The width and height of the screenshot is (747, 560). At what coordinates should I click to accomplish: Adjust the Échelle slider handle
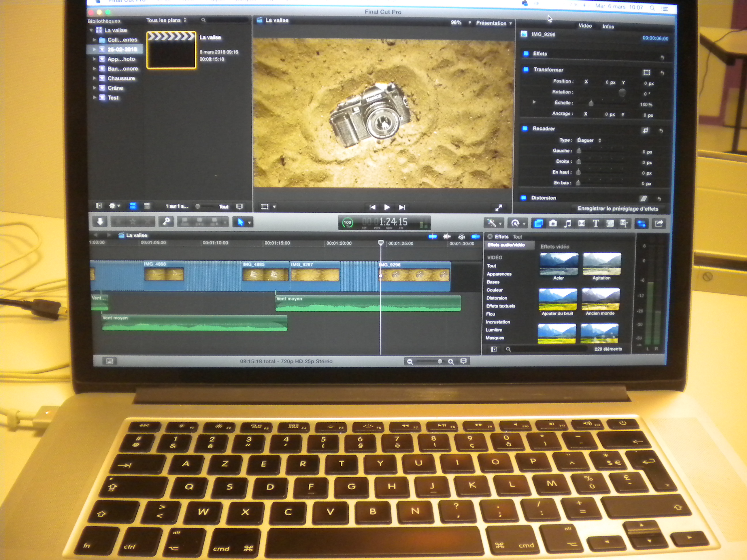click(x=591, y=103)
